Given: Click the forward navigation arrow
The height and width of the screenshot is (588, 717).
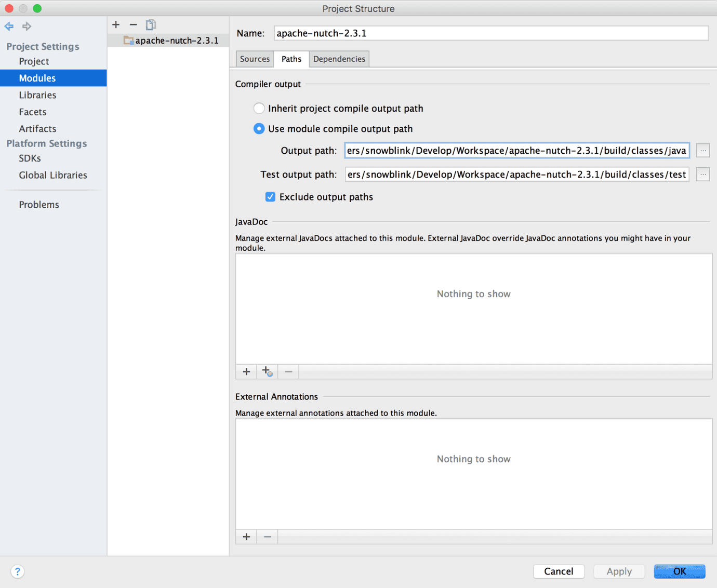Looking at the screenshot, I should (26, 26).
